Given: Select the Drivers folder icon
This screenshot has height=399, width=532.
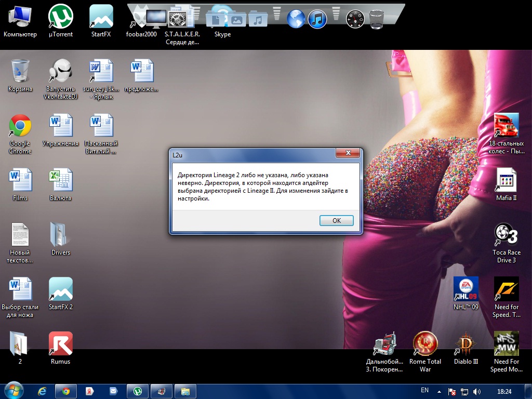Looking at the screenshot, I should (60, 238).
